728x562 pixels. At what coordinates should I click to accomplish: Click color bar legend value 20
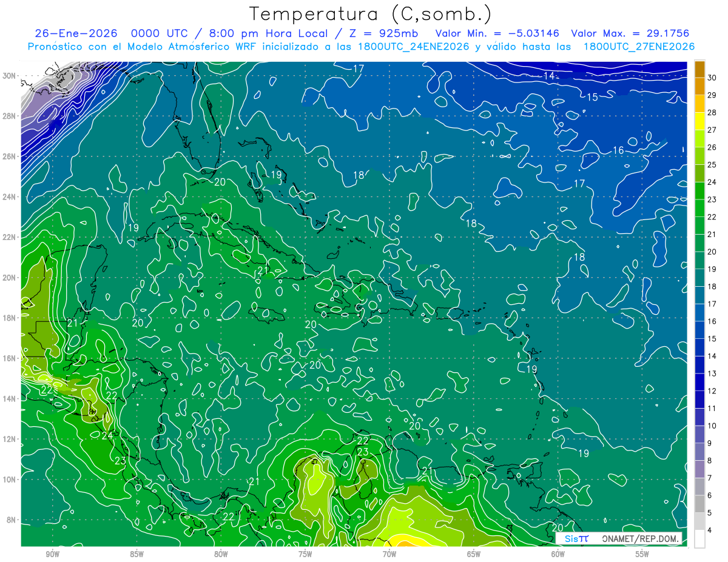(712, 252)
